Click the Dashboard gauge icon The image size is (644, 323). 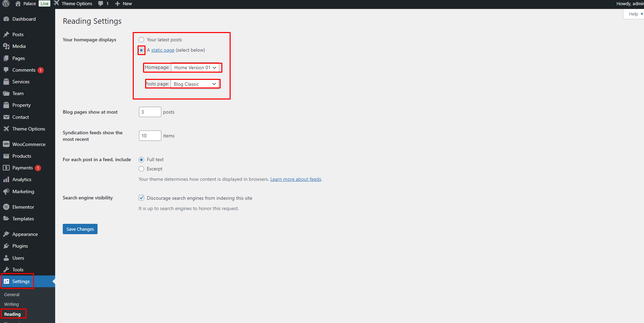tap(6, 19)
